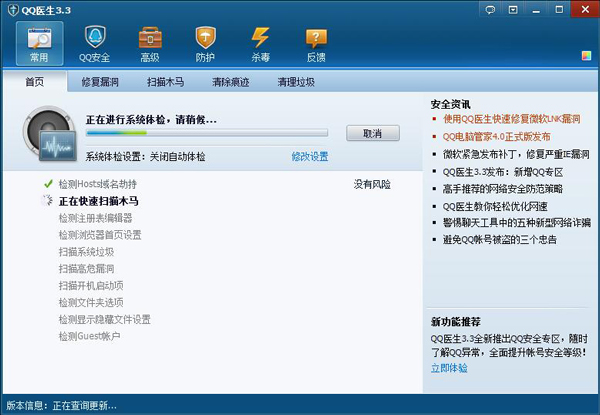Minimize the QQ医生 window

pyautogui.click(x=536, y=10)
